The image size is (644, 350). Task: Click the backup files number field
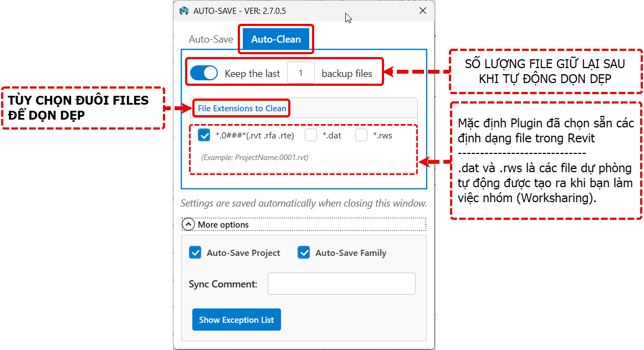[300, 74]
